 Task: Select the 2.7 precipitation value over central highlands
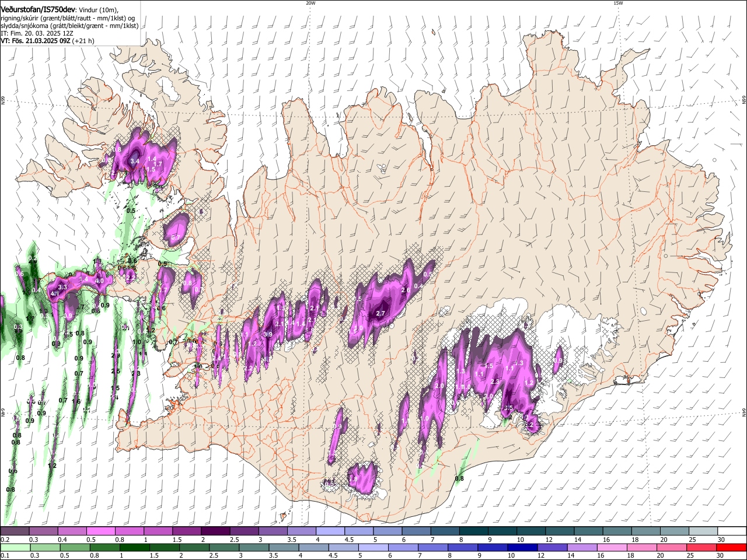coord(381,313)
